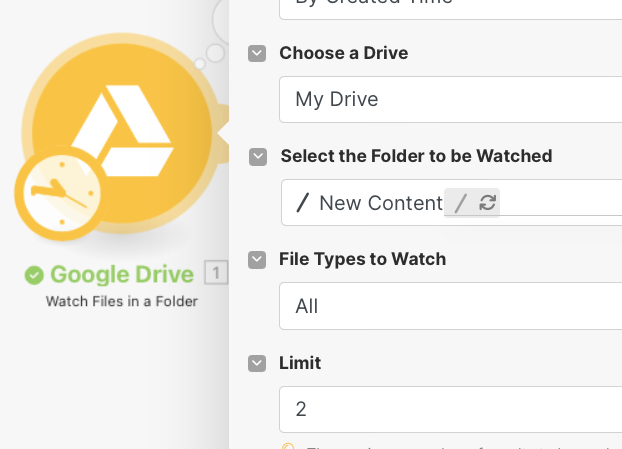Click the Limit input field containing 2

tap(450, 410)
